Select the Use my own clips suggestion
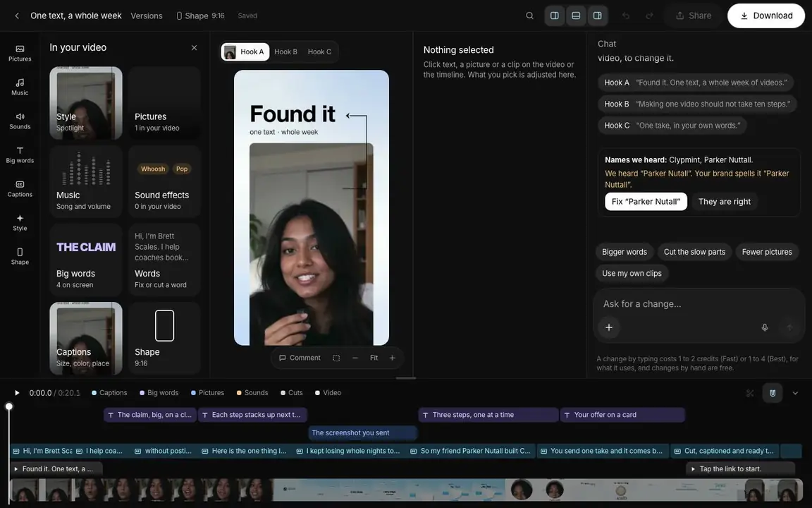 click(x=632, y=273)
